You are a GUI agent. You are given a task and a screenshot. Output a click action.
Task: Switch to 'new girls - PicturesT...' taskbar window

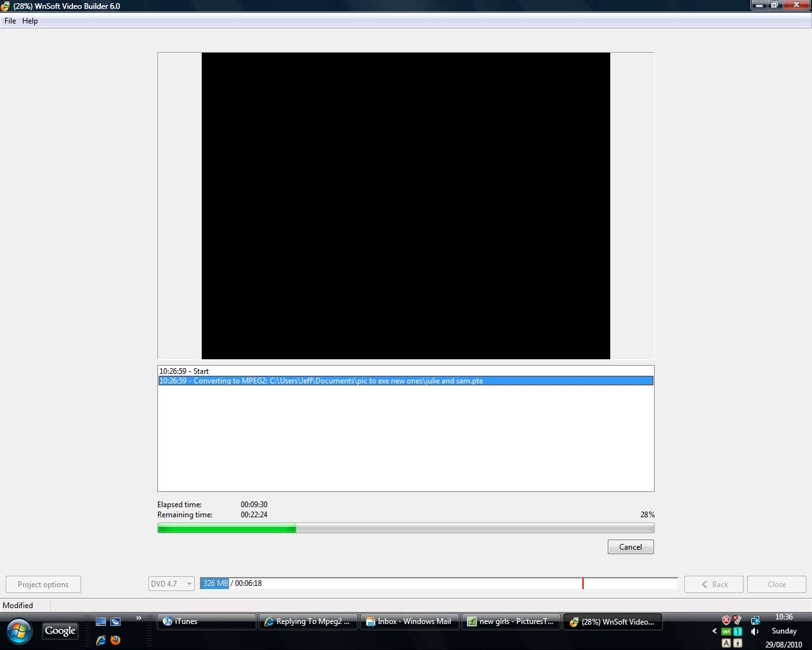click(x=511, y=621)
